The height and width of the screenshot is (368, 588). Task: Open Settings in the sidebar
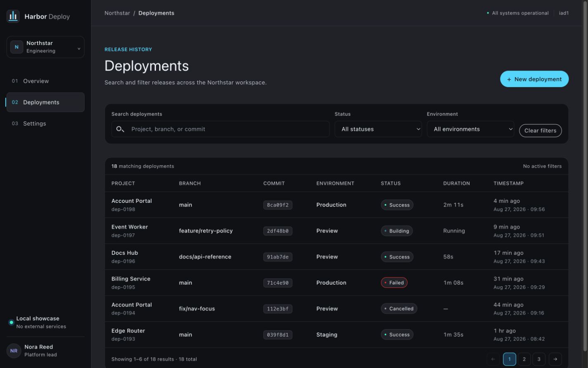coord(45,123)
